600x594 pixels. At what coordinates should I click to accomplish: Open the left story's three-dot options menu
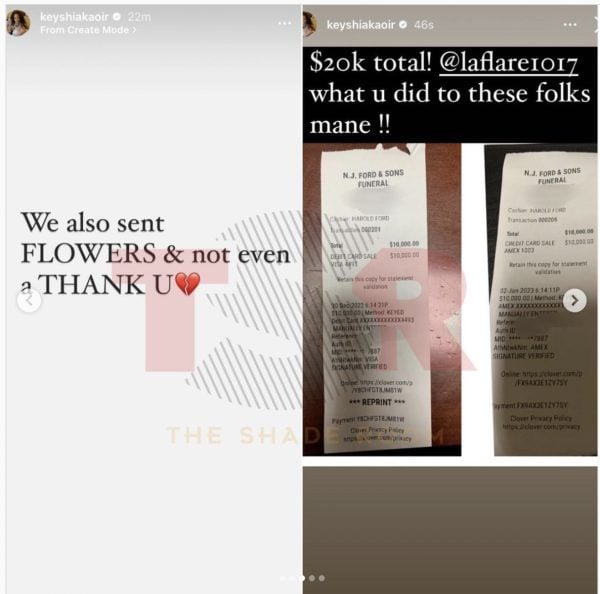[x=284, y=23]
